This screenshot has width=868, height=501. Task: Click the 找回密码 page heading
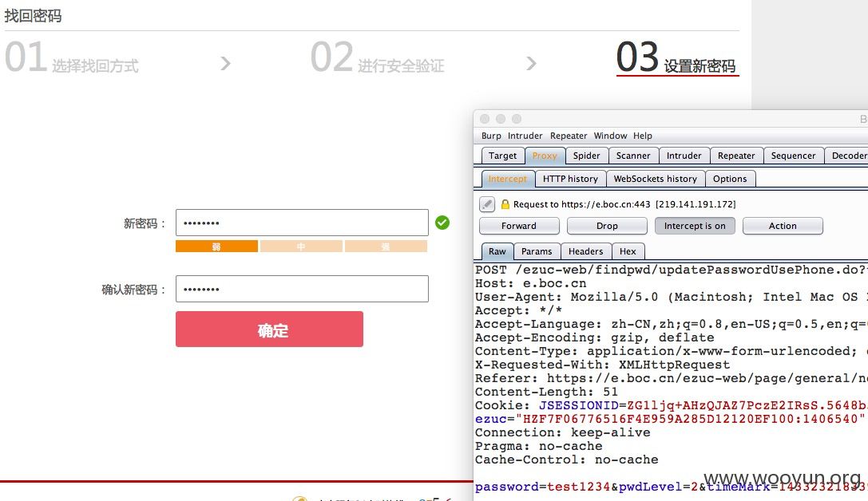tap(34, 15)
